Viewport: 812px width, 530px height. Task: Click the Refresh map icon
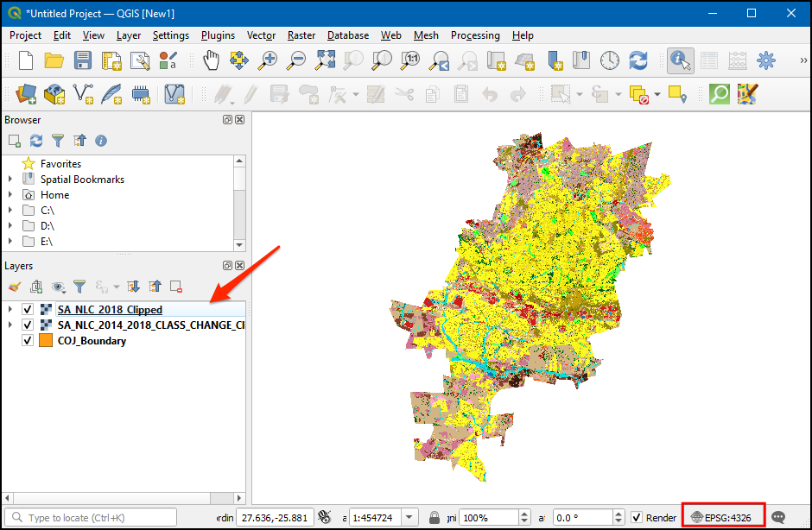pyautogui.click(x=638, y=60)
